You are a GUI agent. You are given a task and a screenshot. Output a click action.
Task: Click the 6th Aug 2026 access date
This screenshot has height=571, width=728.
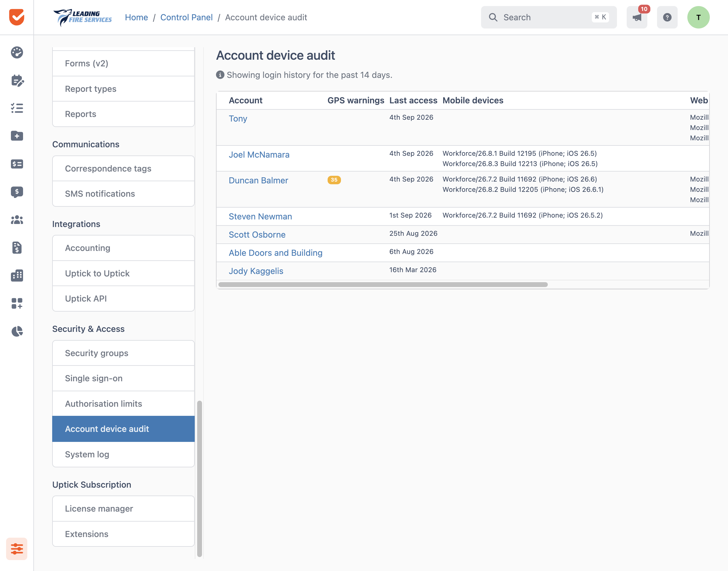[411, 252]
